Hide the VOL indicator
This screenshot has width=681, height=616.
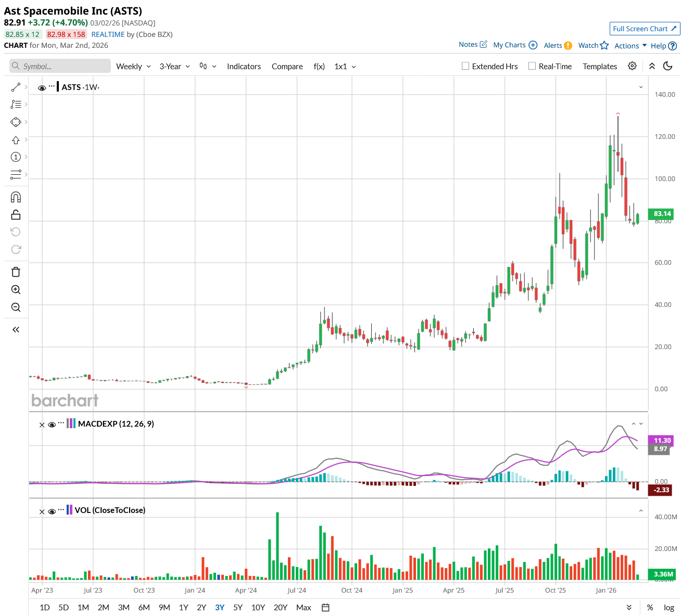click(52, 511)
